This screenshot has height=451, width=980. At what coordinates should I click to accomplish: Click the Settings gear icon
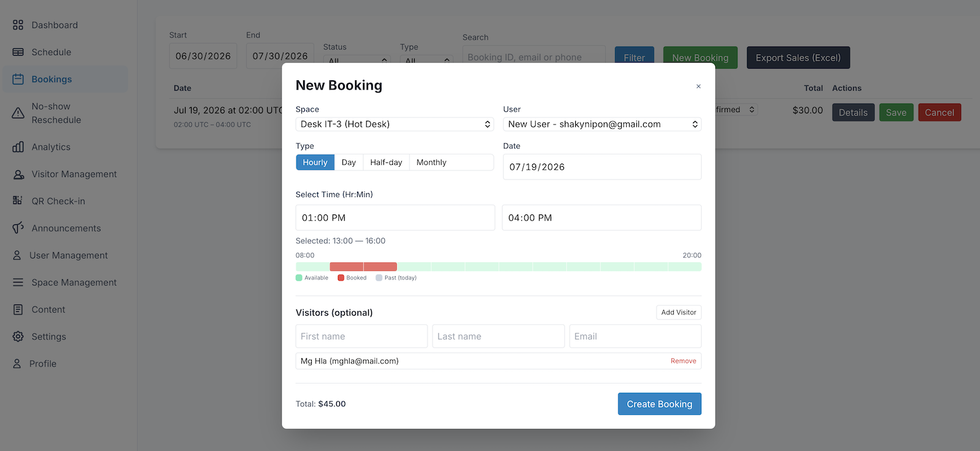click(18, 336)
